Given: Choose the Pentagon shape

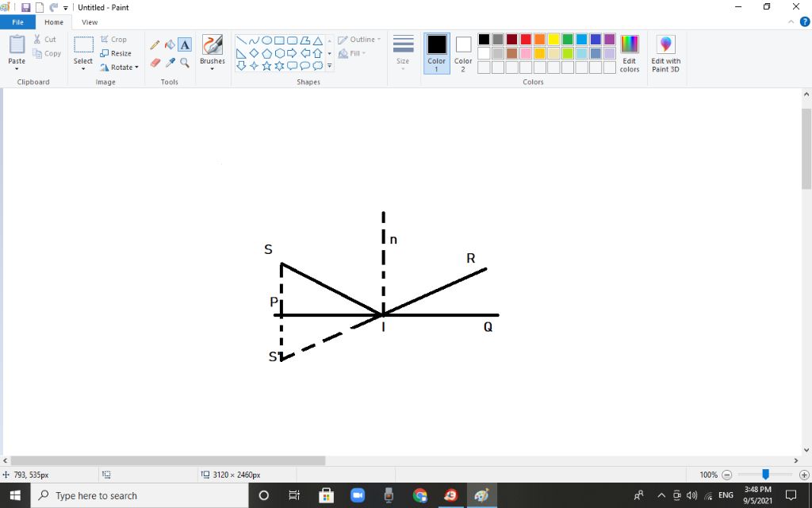Looking at the screenshot, I should click(x=266, y=53).
